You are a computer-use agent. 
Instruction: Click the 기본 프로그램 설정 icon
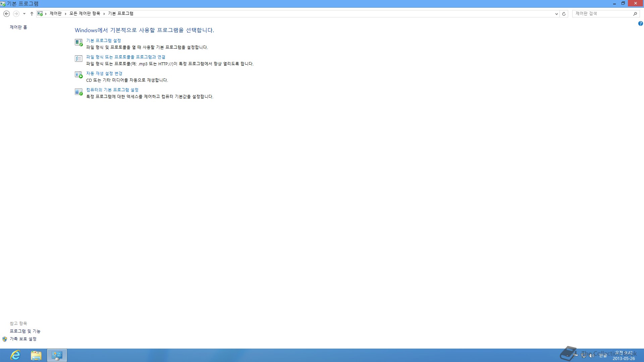coord(78,42)
